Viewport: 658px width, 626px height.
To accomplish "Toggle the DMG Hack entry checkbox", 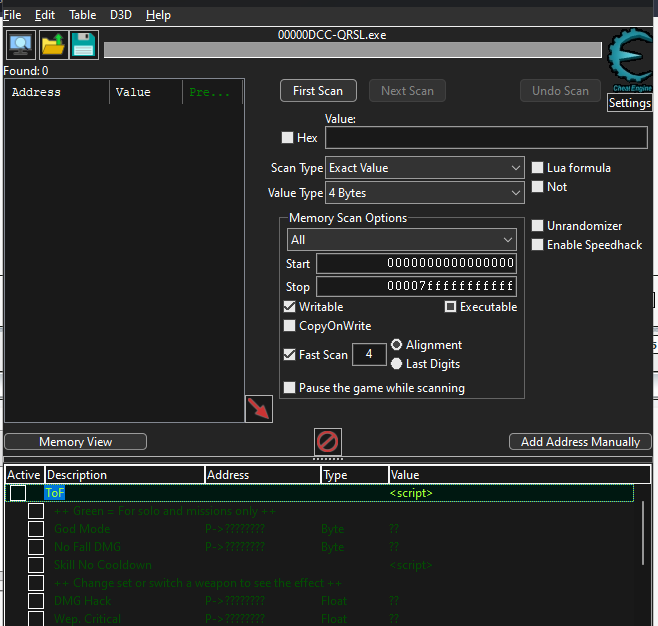I will [x=36, y=601].
